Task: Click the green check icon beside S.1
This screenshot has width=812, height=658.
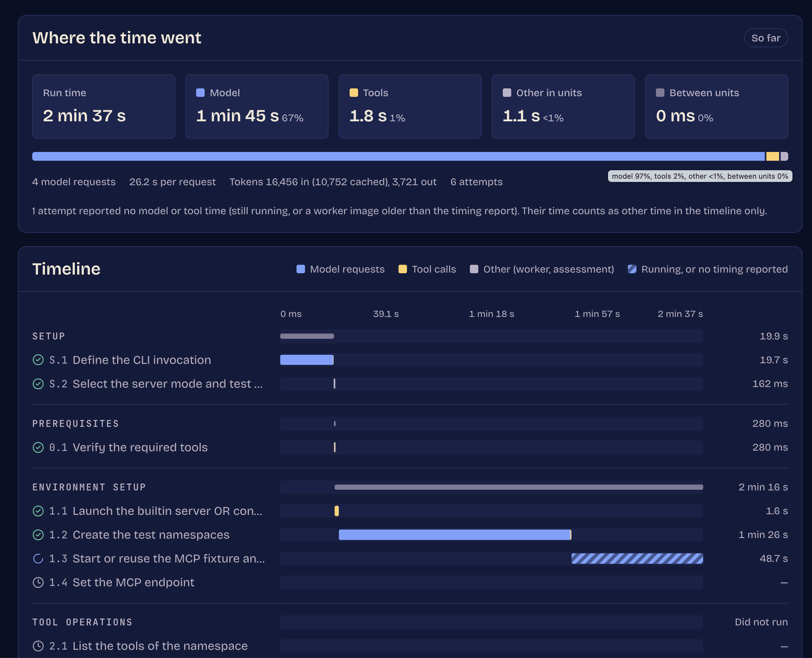Action: [x=38, y=360]
